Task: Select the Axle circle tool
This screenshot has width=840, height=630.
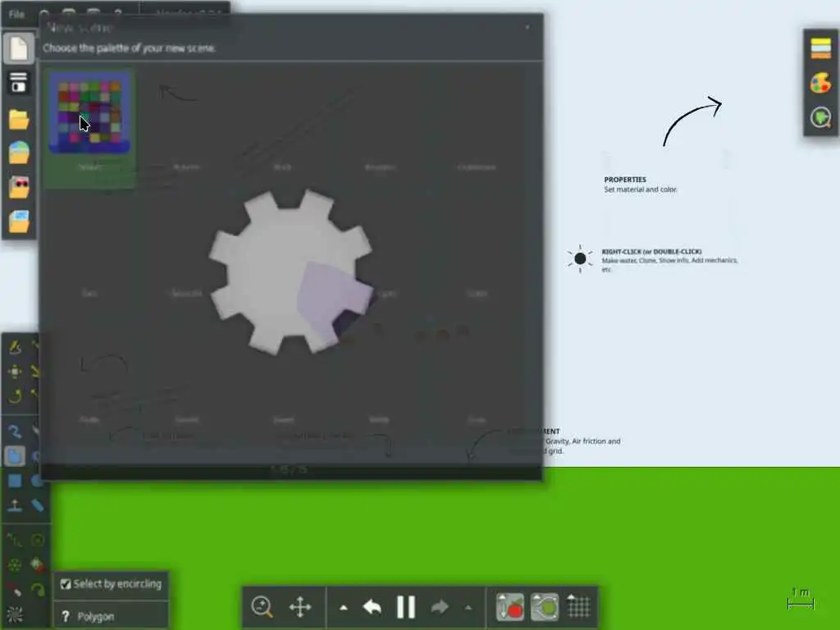Action: (37, 540)
